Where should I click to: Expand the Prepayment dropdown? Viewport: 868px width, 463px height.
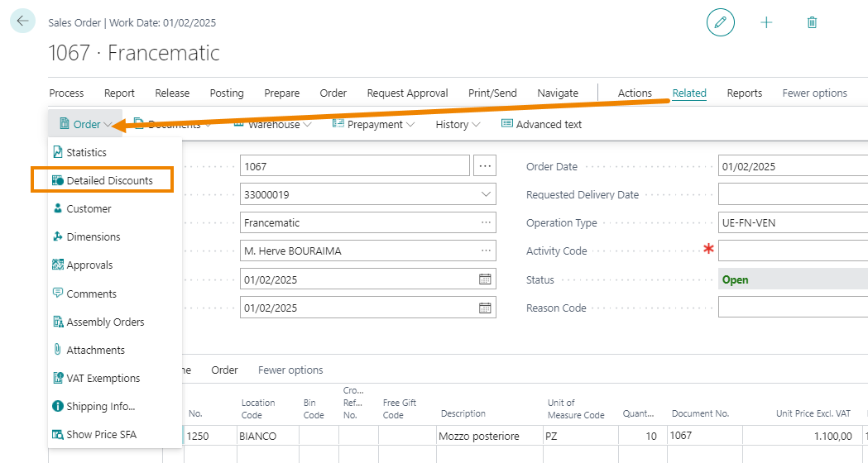coord(374,125)
